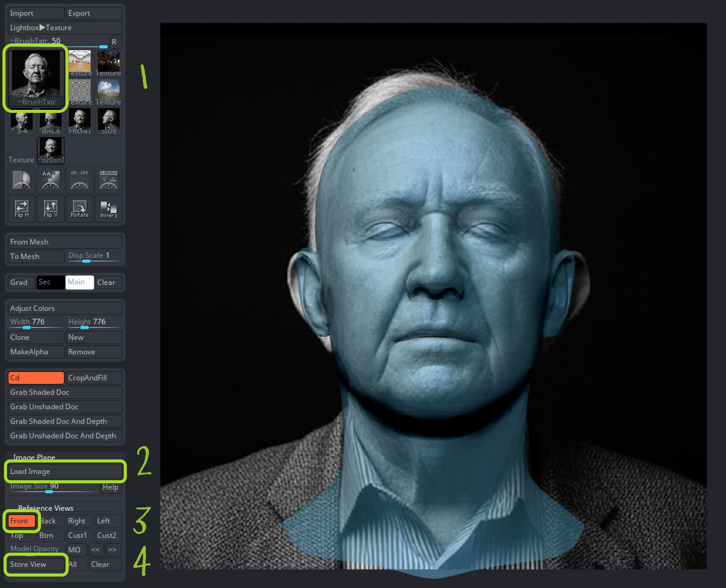Click the Rotate texture icon
This screenshot has width=726, height=588.
point(80,209)
